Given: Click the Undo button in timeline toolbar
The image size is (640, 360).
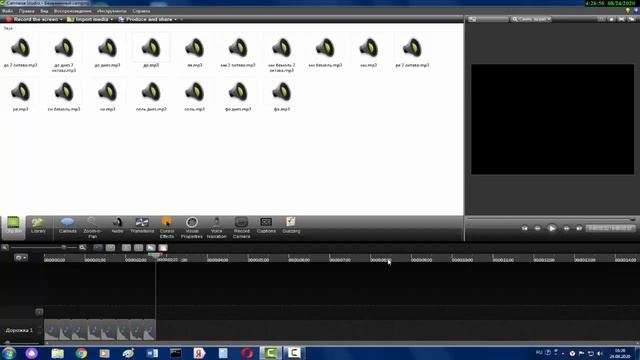Looking at the screenshot, I should pyautogui.click(x=98, y=247).
